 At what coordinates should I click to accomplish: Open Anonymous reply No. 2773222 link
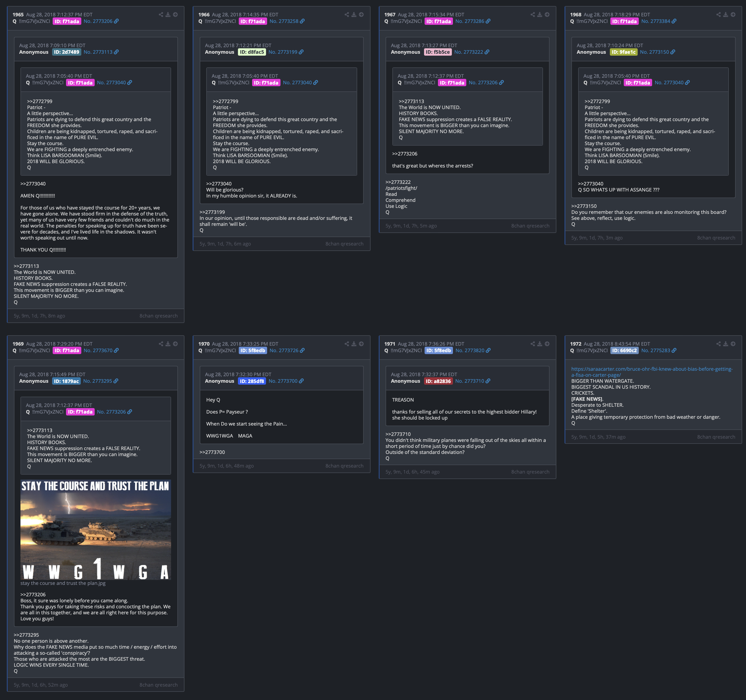(x=472, y=52)
